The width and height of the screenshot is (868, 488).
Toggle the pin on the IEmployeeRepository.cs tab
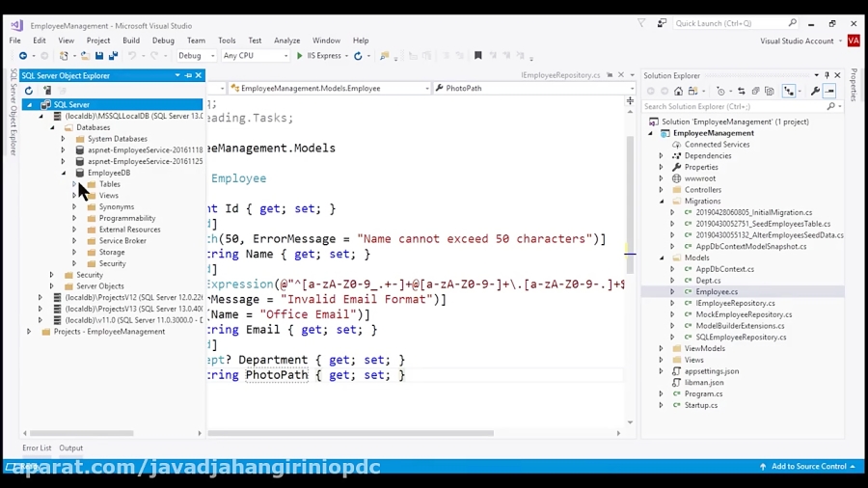(610, 74)
